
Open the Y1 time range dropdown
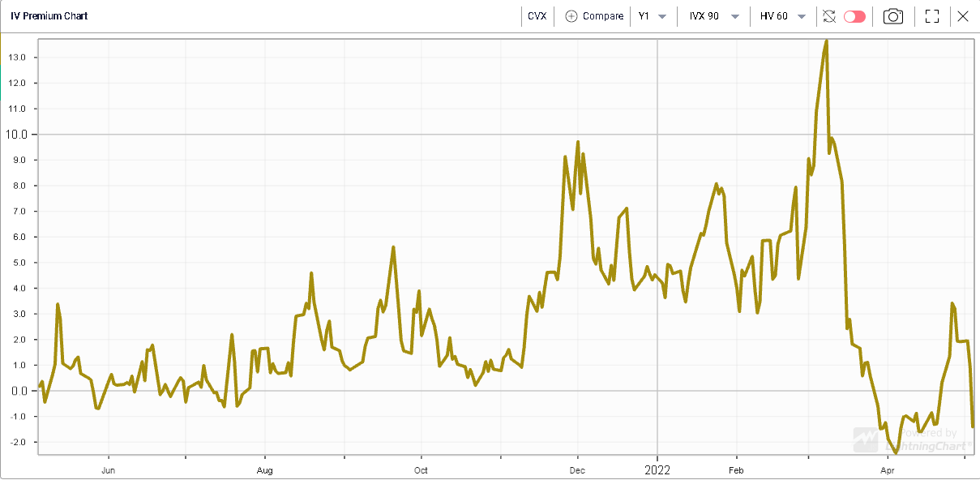(x=653, y=16)
